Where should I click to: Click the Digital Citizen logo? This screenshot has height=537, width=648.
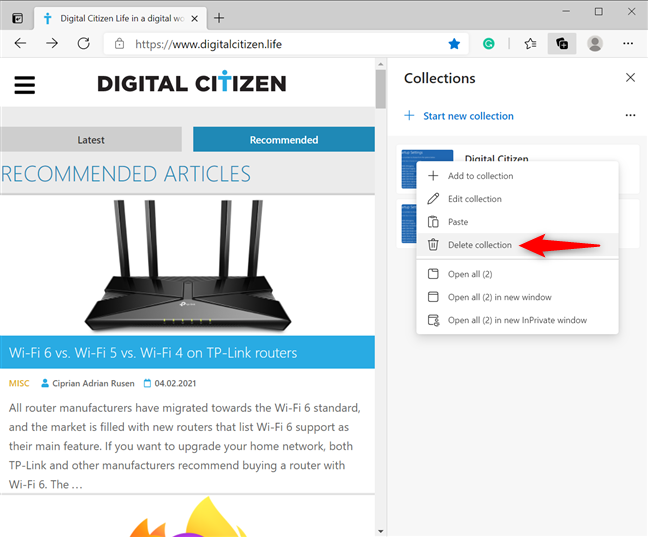point(192,83)
